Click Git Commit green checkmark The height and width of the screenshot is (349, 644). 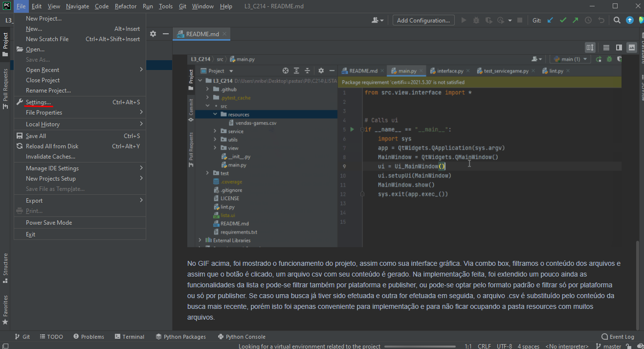(x=563, y=21)
